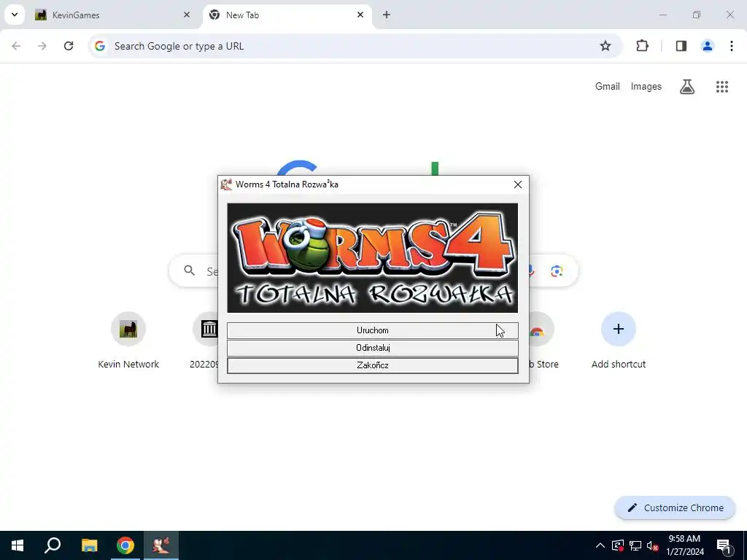Bookmark this page with the star icon

coord(605,46)
